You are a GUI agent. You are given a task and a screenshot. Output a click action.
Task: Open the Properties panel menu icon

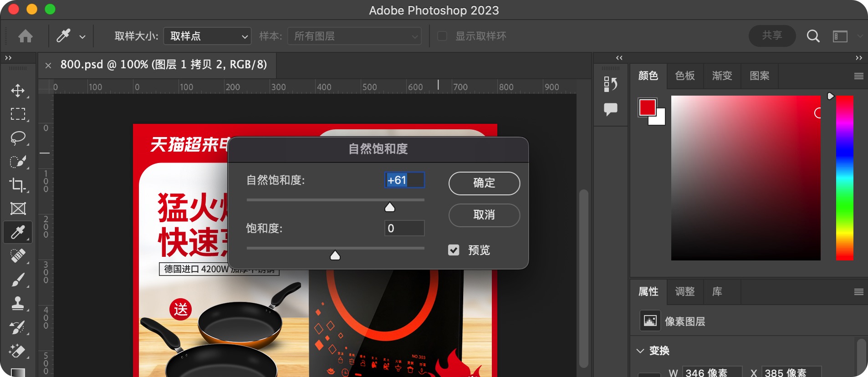[x=858, y=292]
